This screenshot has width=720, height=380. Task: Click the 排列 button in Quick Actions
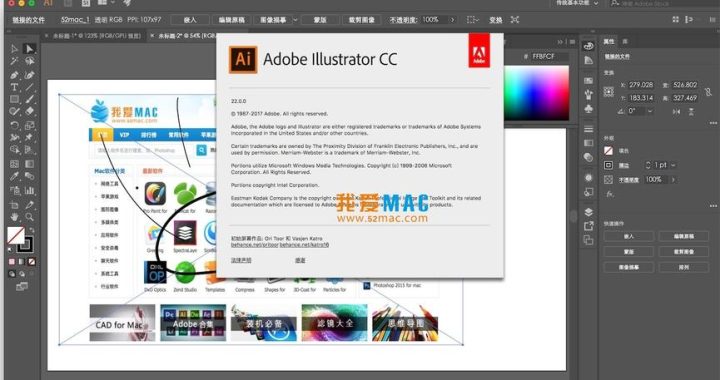pyautogui.click(x=684, y=267)
